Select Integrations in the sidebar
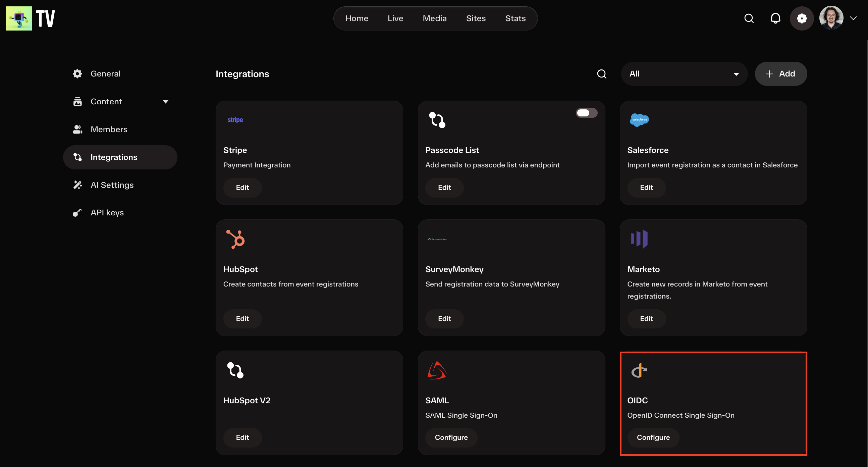 (x=120, y=157)
